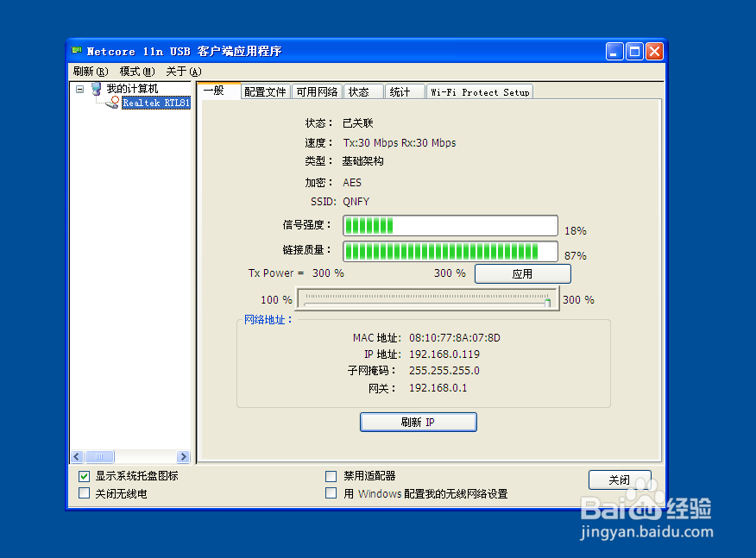Image resolution: width=756 pixels, height=558 pixels.
Task: Click the Netcore app icon in title bar
Action: pos(77,50)
